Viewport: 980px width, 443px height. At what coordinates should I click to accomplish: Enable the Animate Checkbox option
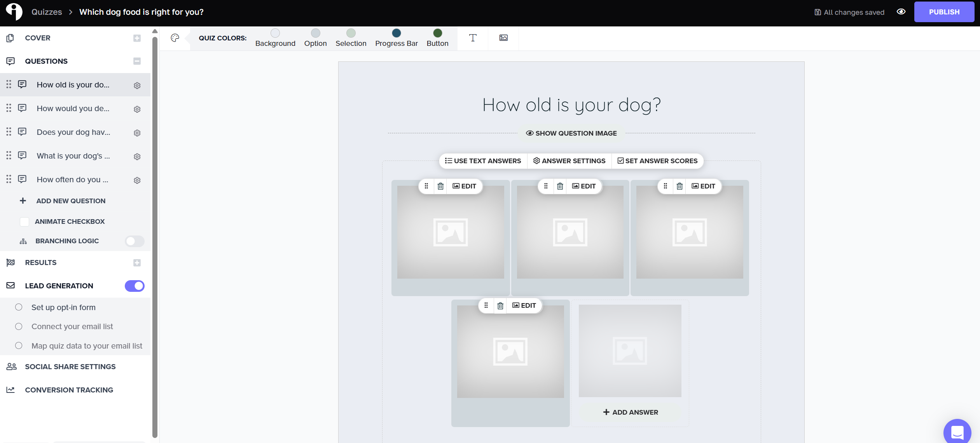24,221
